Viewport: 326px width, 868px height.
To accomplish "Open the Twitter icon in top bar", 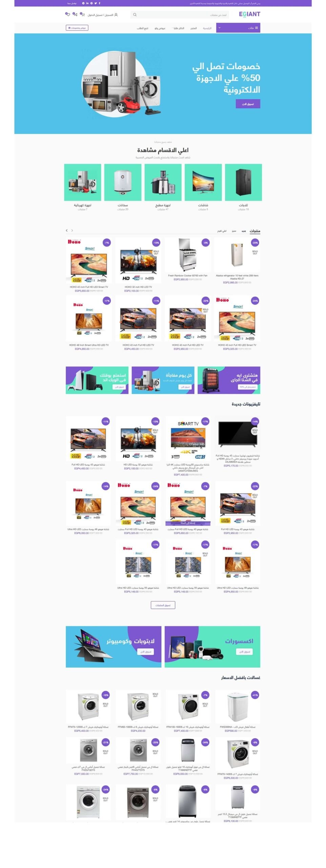I will [96, 3].
